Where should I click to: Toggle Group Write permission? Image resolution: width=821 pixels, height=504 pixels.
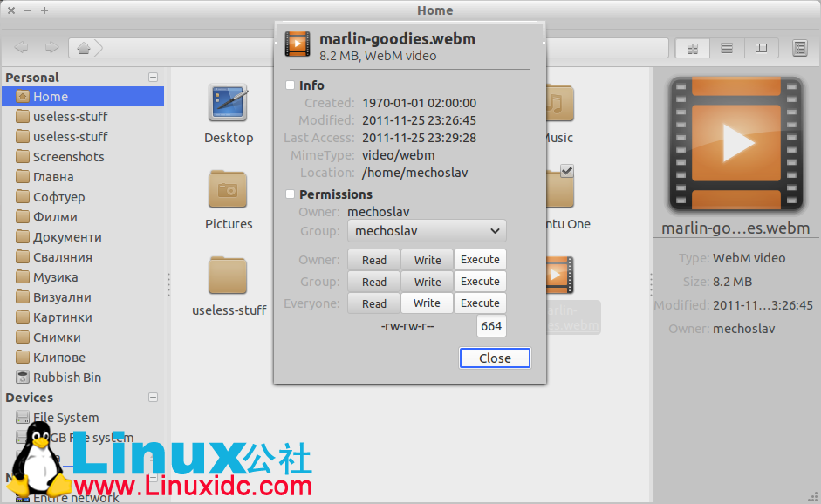click(x=427, y=282)
